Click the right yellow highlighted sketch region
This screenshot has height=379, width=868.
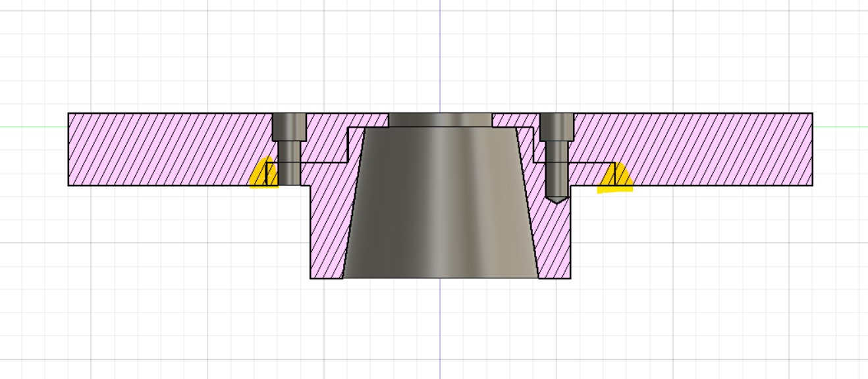618,176
